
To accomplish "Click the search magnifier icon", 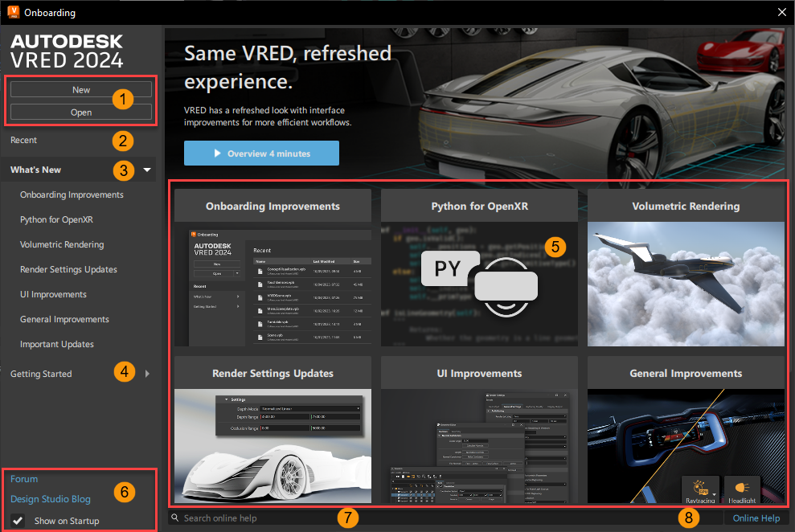I will [x=175, y=518].
